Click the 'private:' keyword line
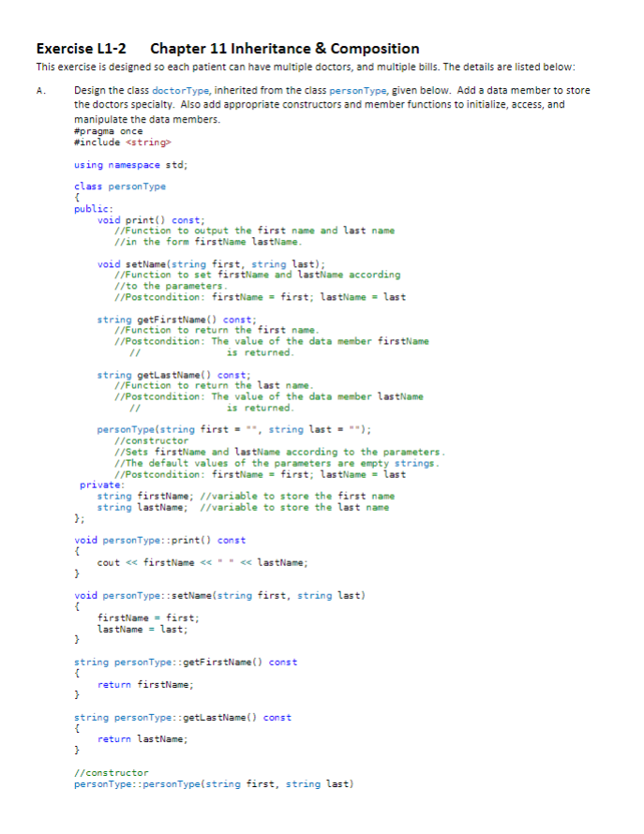 tap(102, 485)
